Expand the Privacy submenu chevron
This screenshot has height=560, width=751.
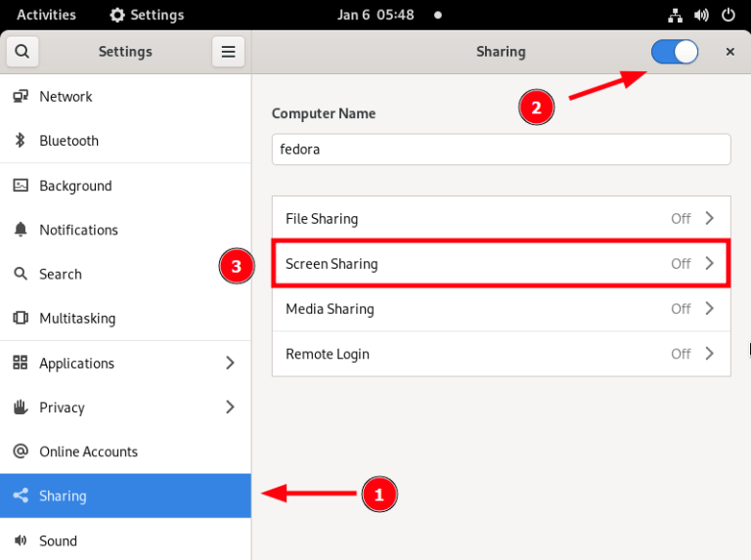(x=230, y=407)
